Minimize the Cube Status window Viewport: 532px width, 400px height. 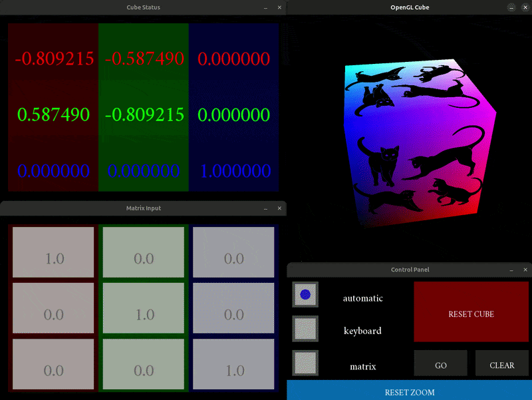click(265, 7)
